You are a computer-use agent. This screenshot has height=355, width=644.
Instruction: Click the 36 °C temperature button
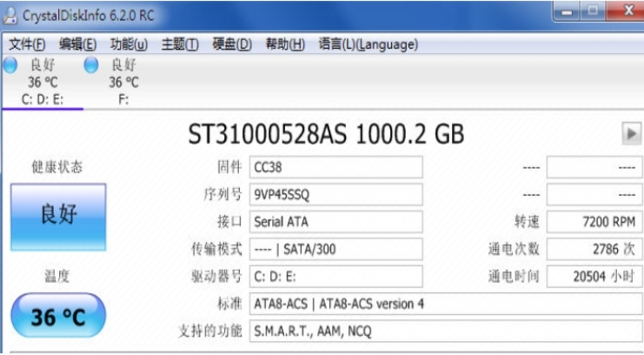(58, 316)
